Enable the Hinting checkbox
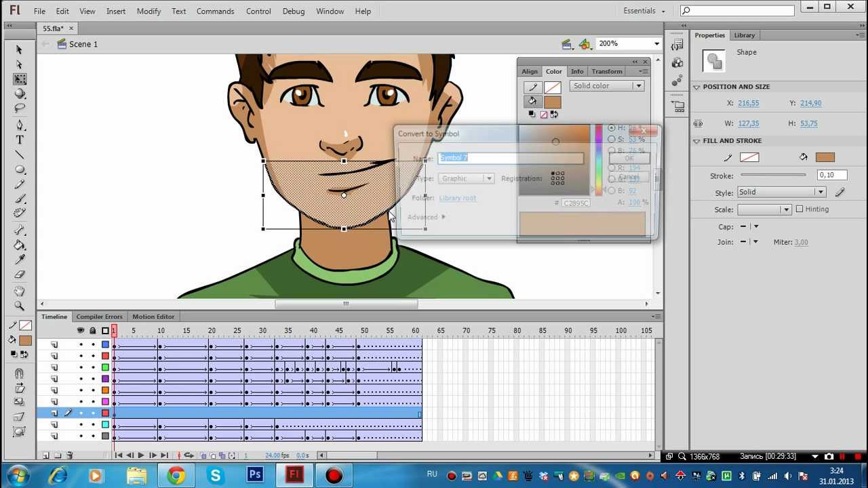The width and height of the screenshot is (868, 488). (x=800, y=209)
